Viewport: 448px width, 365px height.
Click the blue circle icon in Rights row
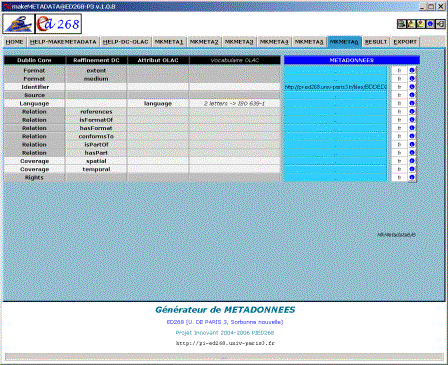click(x=412, y=177)
